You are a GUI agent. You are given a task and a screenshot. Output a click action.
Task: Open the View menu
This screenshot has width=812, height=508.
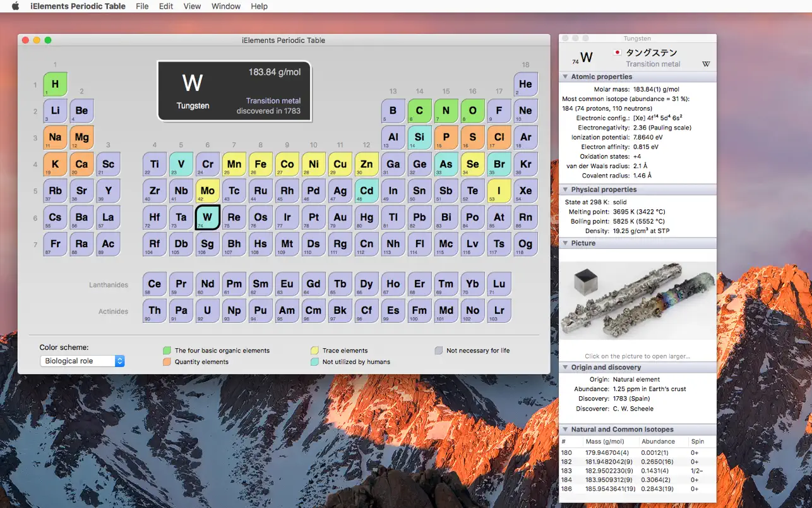pos(192,6)
